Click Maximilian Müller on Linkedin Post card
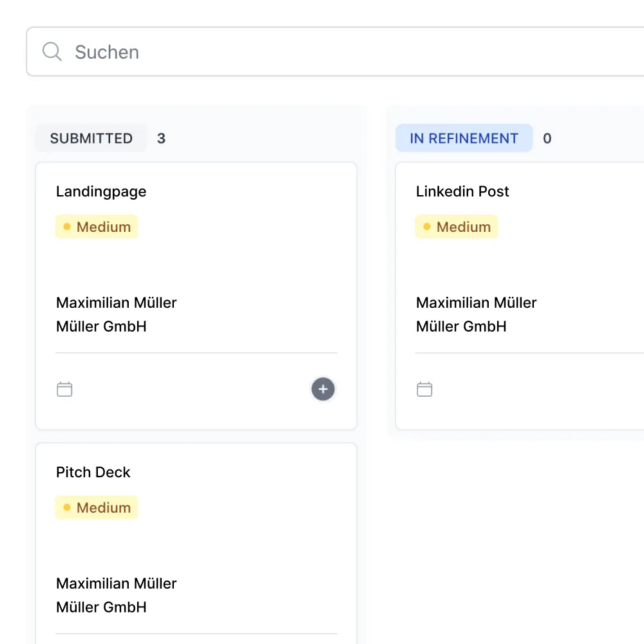The width and height of the screenshot is (644, 644). click(476, 303)
